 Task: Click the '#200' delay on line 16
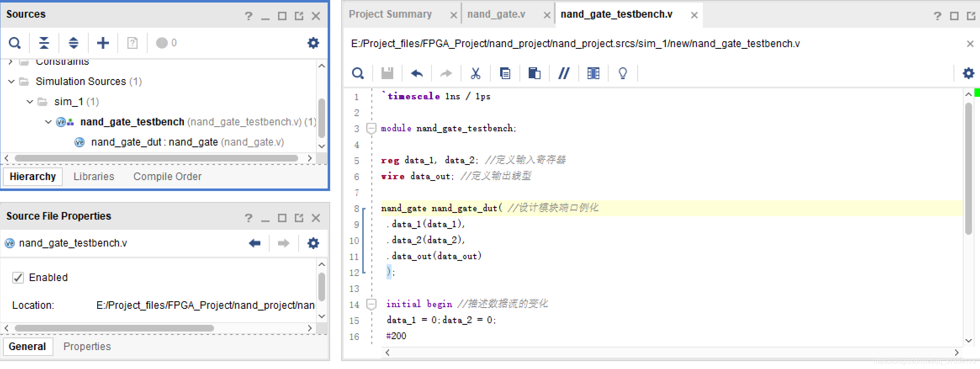397,336
